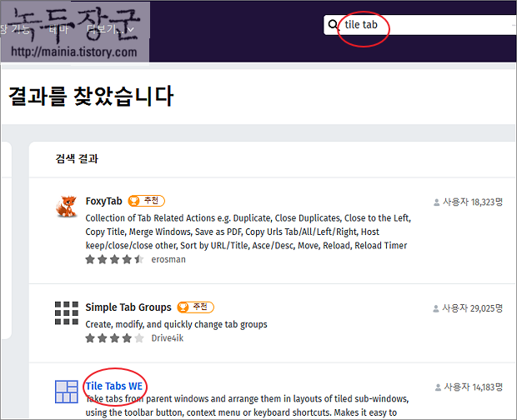The width and height of the screenshot is (517, 420).
Task: Click the search magnifier icon
Action: click(333, 25)
